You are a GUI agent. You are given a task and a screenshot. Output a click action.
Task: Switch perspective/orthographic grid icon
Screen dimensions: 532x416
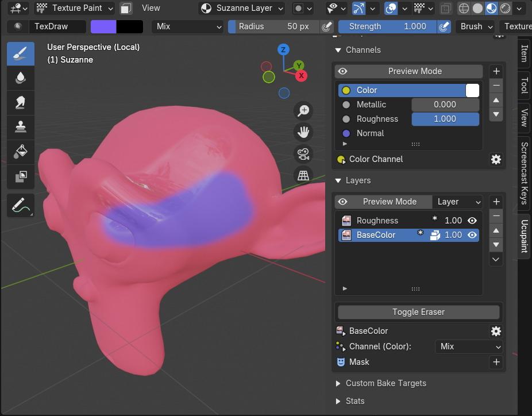[x=303, y=175]
